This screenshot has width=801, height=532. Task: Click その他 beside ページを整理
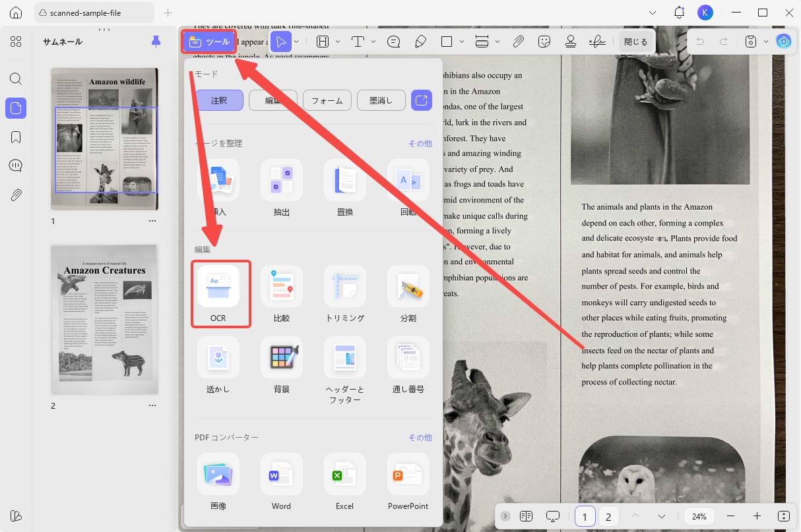point(420,143)
